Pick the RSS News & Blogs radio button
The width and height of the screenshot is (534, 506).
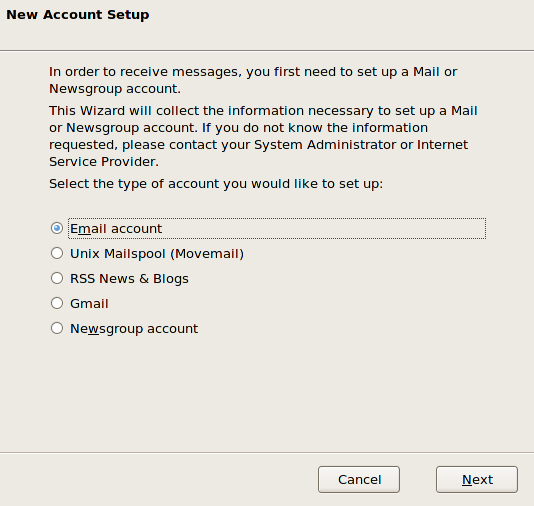(57, 278)
